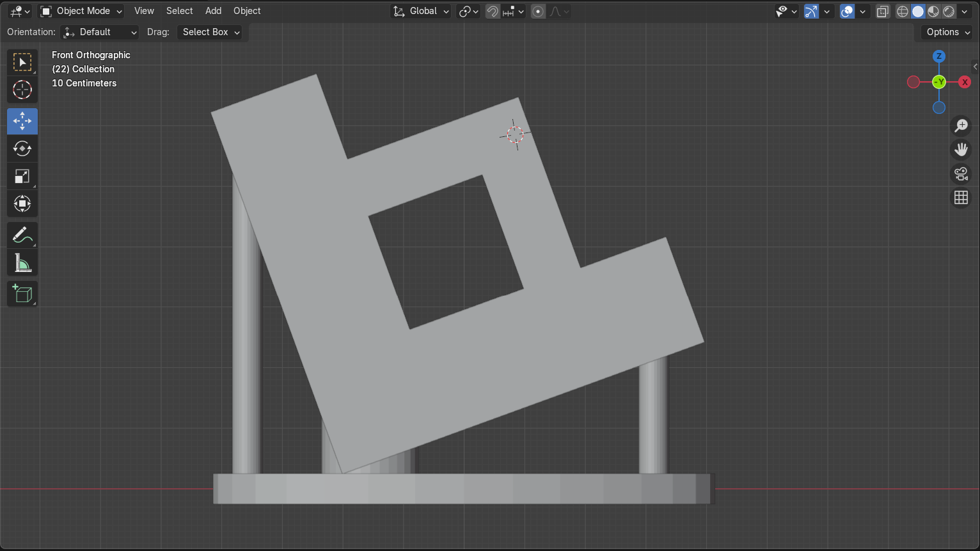Open the Drag Select Box dropdown
The width and height of the screenshot is (980, 551).
point(210,32)
